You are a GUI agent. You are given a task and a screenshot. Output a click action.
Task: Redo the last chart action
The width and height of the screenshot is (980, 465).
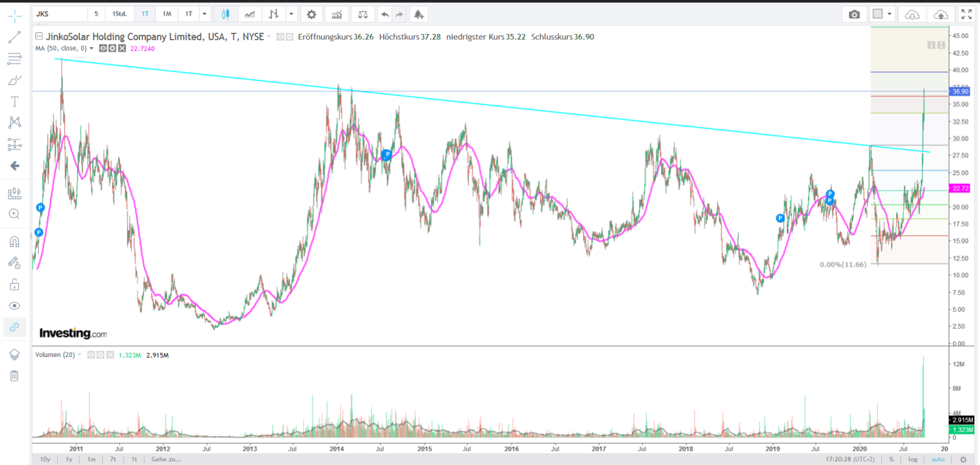[x=400, y=14]
